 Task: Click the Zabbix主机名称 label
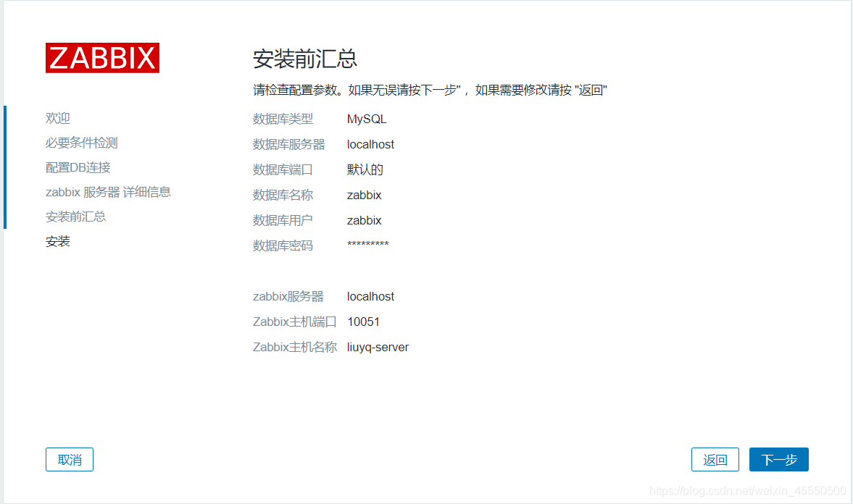tap(295, 347)
